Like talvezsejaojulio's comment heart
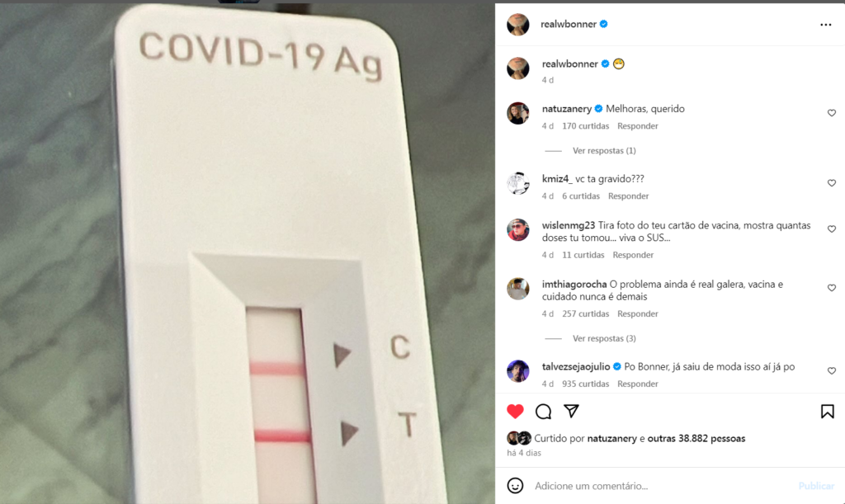 (832, 371)
